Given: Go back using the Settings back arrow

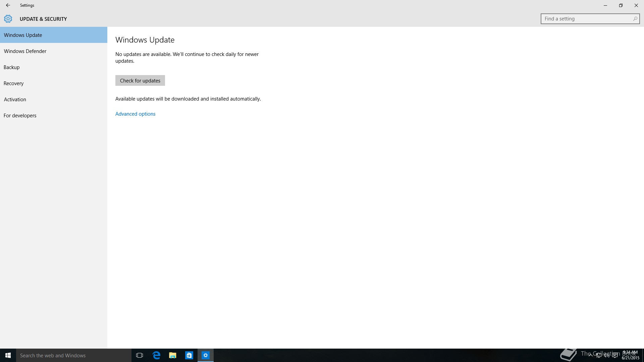Looking at the screenshot, I should point(8,5).
